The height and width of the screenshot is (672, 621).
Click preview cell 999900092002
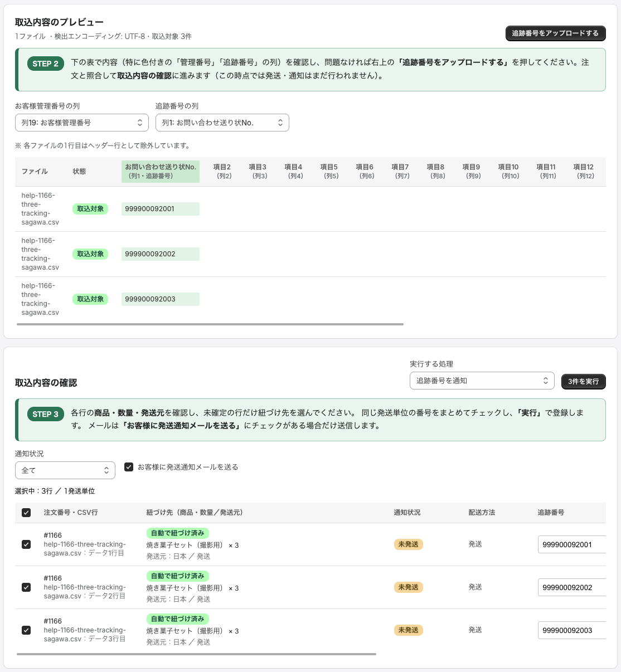pos(161,254)
